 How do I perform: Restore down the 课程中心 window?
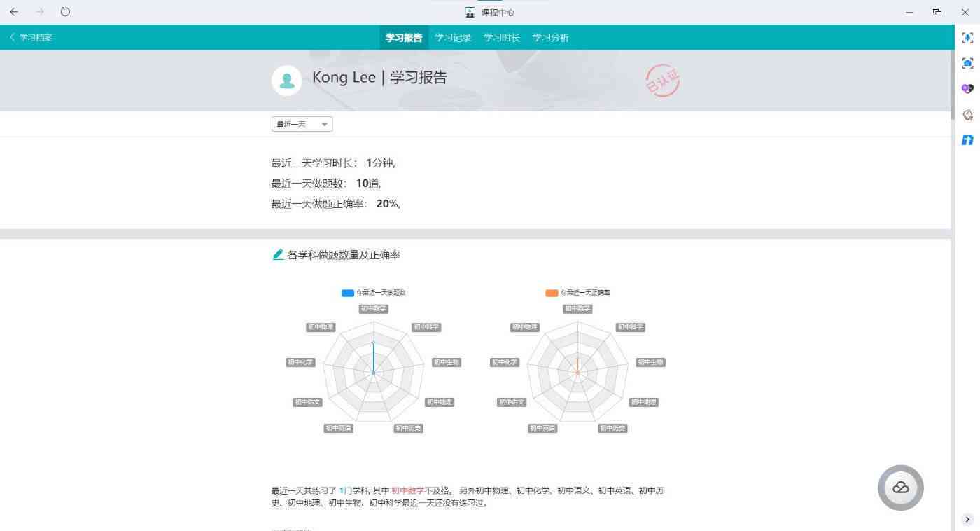pos(937,12)
